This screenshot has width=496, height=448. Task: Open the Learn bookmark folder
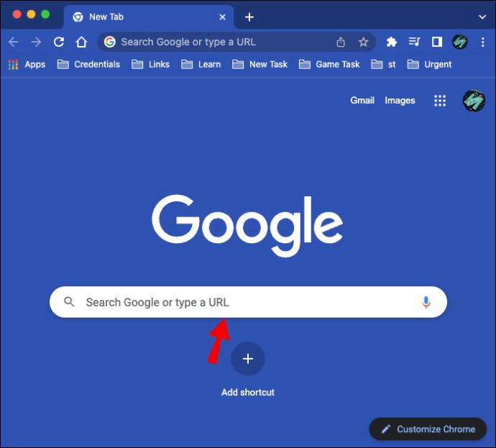(x=201, y=65)
